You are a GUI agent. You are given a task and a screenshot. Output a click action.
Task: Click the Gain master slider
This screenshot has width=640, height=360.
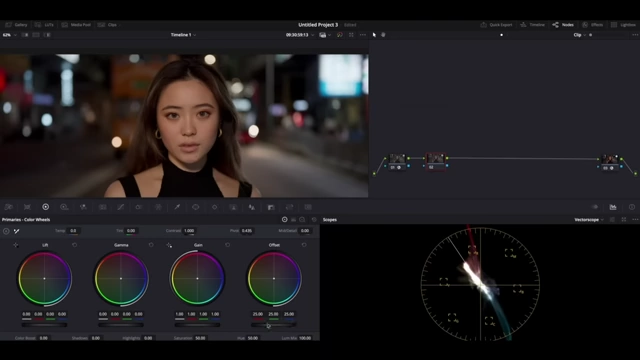(197, 325)
